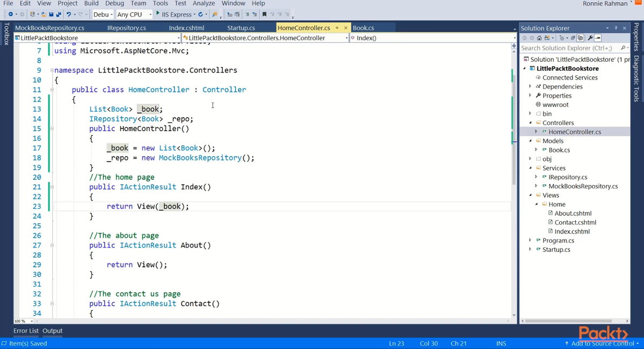
Task: Open the Analyze menu
Action: pyautogui.click(x=204, y=3)
